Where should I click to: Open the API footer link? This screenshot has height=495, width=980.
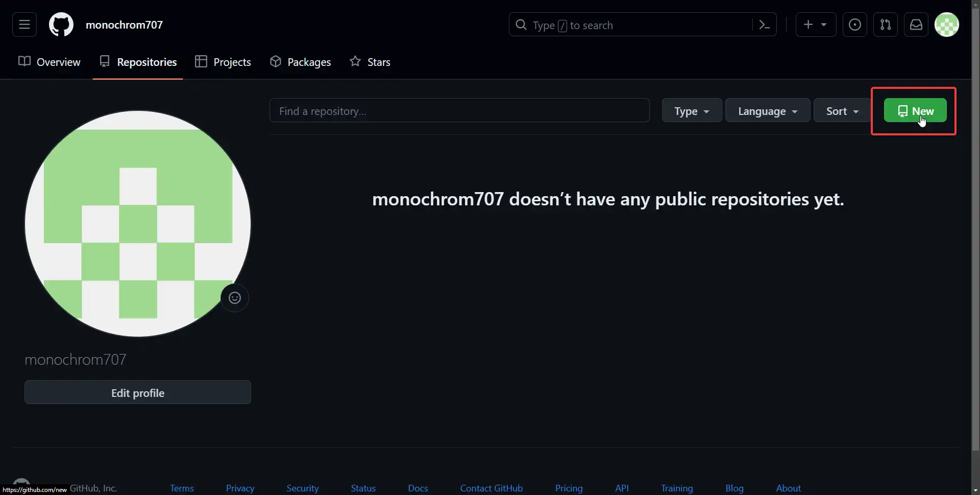point(622,488)
